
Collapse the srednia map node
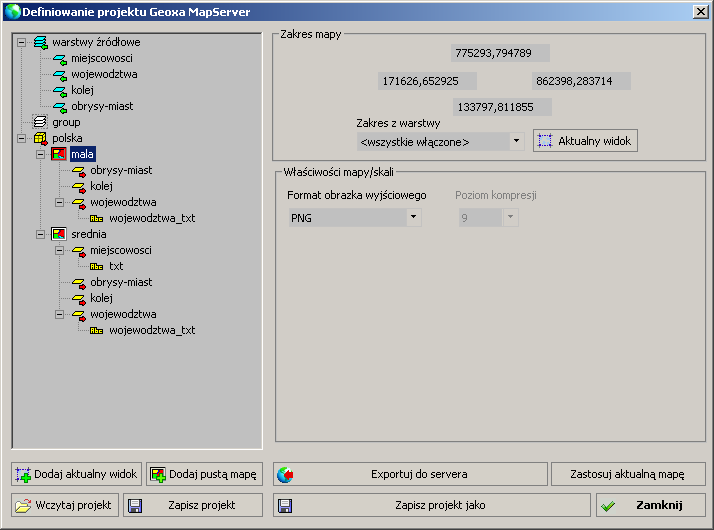40,234
